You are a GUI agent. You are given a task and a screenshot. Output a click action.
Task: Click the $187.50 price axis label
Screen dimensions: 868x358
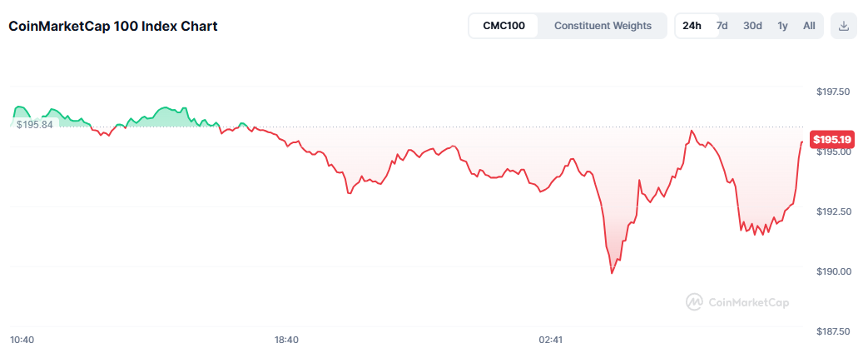click(x=833, y=331)
